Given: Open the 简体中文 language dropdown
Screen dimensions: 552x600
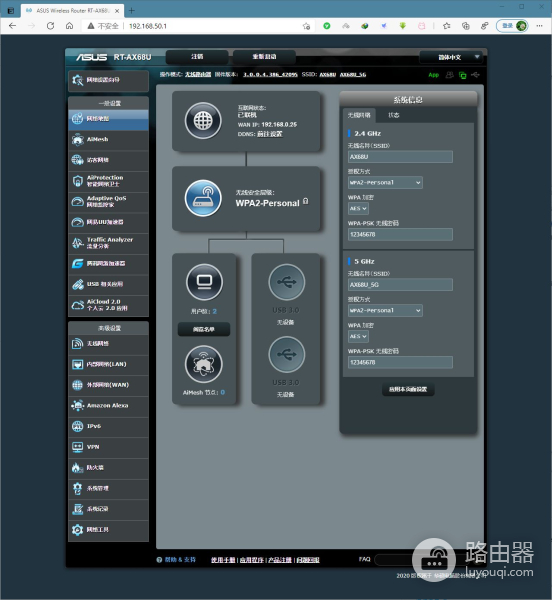Looking at the screenshot, I should 451,57.
